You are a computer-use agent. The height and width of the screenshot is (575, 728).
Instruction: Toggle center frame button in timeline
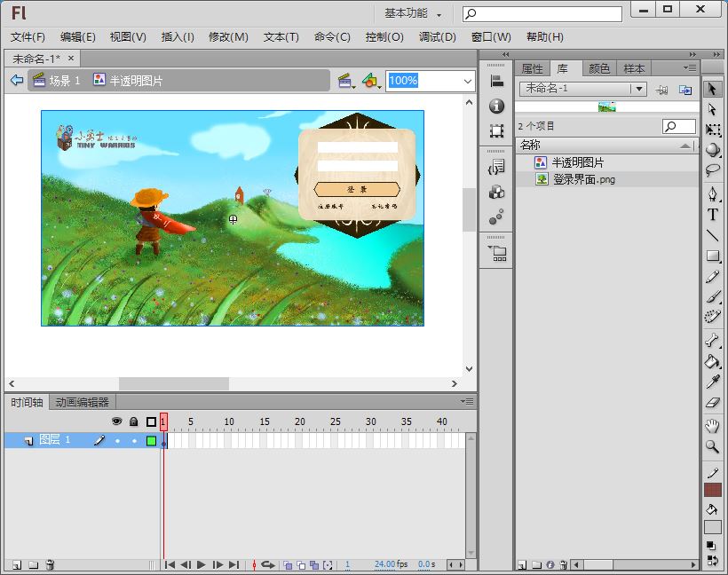pos(254,564)
